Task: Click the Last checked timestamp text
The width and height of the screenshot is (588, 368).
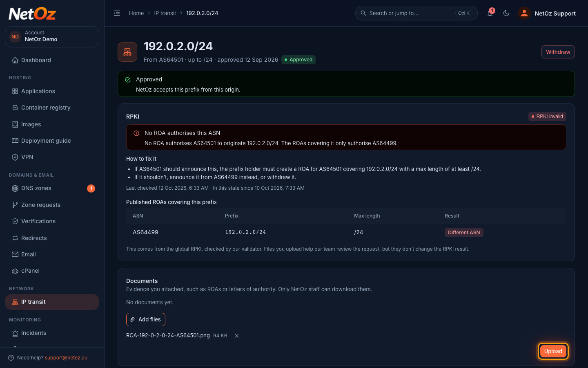Action: (167, 188)
